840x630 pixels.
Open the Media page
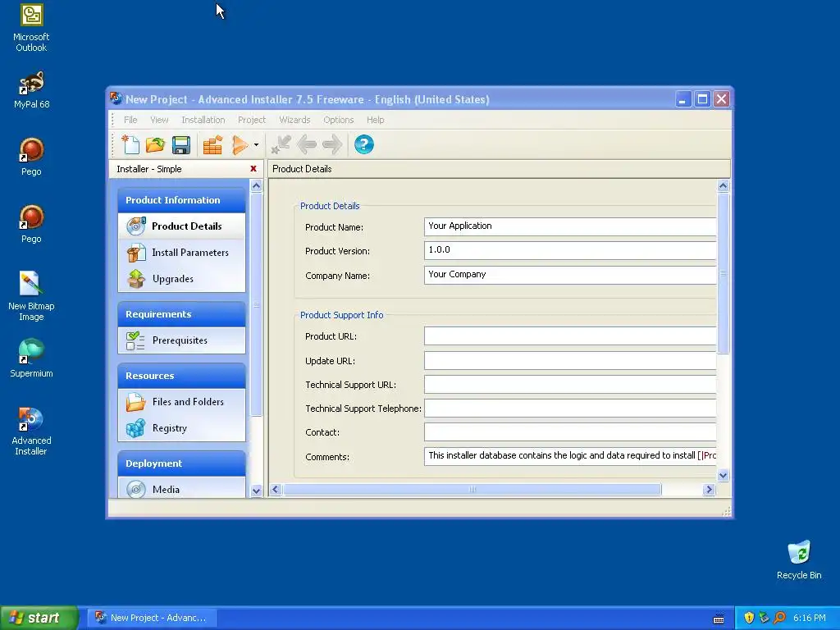point(181,489)
